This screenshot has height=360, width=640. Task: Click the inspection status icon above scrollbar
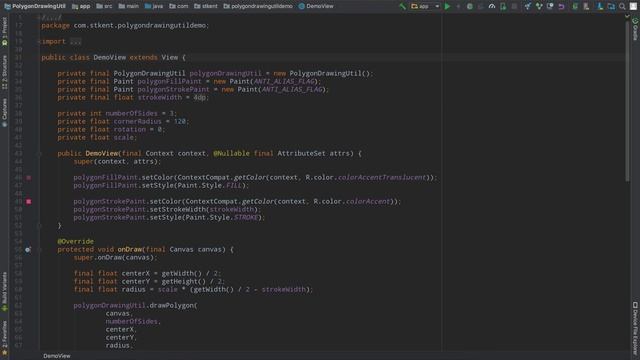click(x=627, y=17)
